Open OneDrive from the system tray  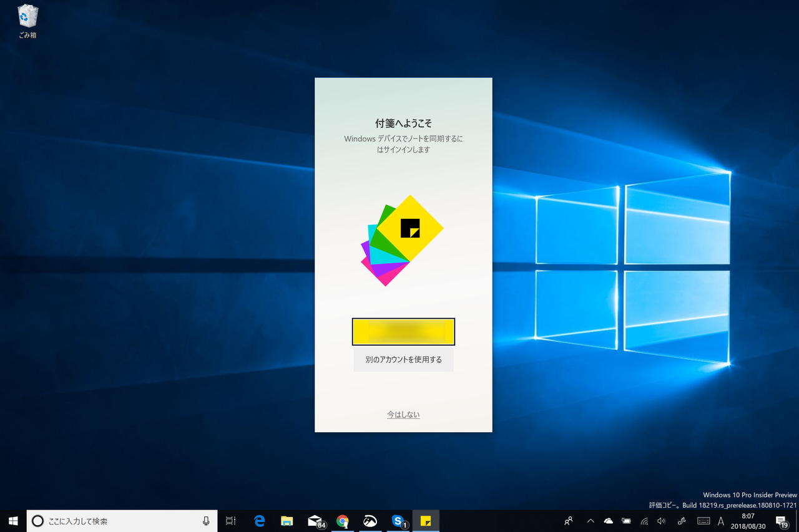pos(607,521)
